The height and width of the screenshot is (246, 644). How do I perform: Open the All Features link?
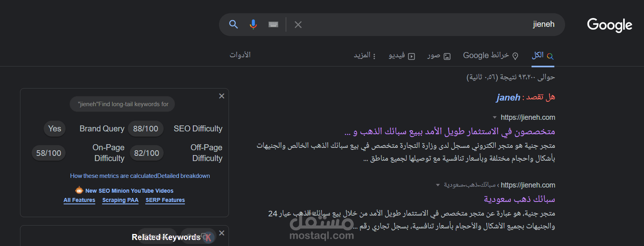(x=79, y=200)
